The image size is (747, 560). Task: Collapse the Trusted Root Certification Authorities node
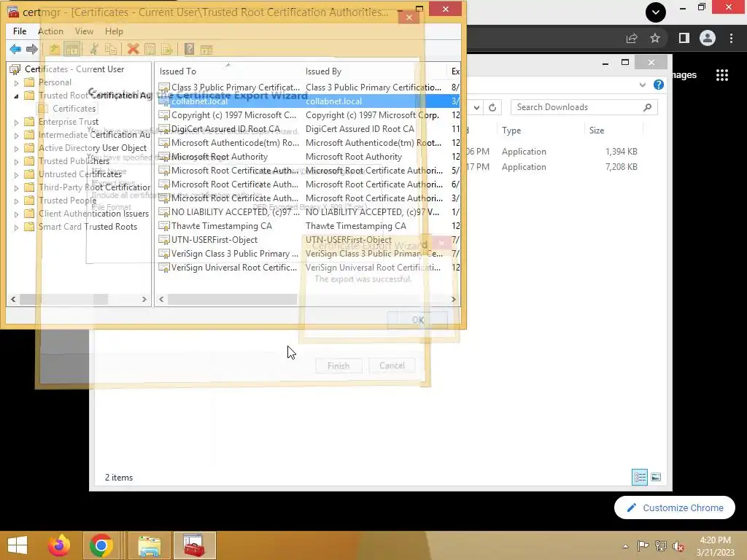(x=16, y=96)
